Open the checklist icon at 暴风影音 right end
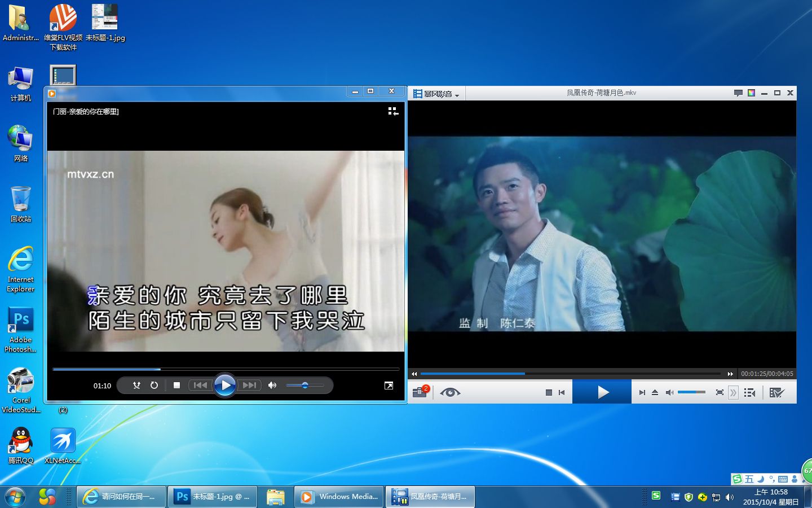Viewport: 812px width, 508px height. (x=776, y=392)
